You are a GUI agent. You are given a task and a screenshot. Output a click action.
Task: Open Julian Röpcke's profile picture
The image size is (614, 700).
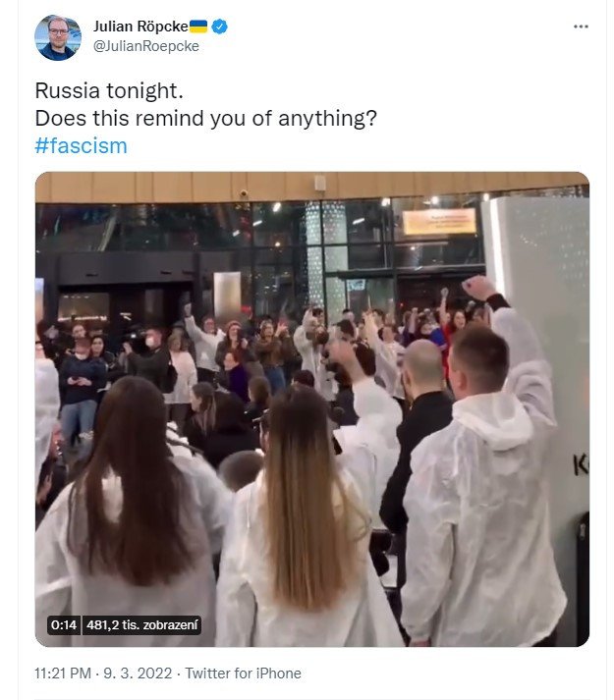58,37
